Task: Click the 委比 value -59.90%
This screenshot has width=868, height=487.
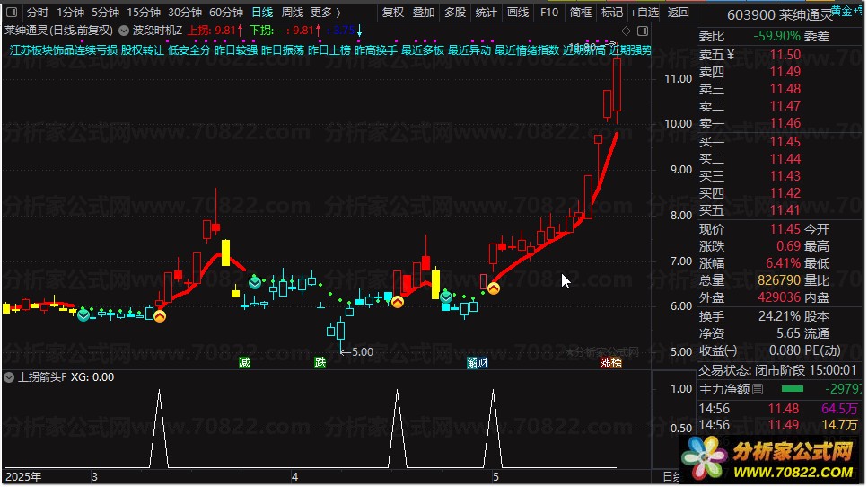Action: 776,36
